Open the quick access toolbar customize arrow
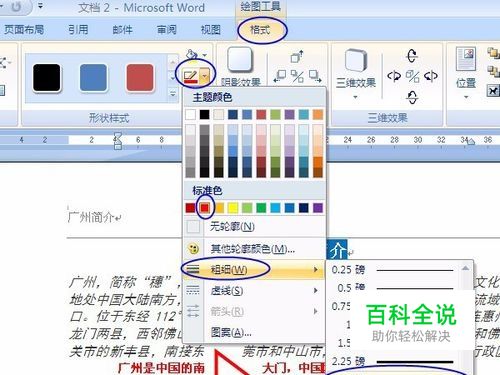Viewport: 500px width, 375px height. tap(40, 6)
